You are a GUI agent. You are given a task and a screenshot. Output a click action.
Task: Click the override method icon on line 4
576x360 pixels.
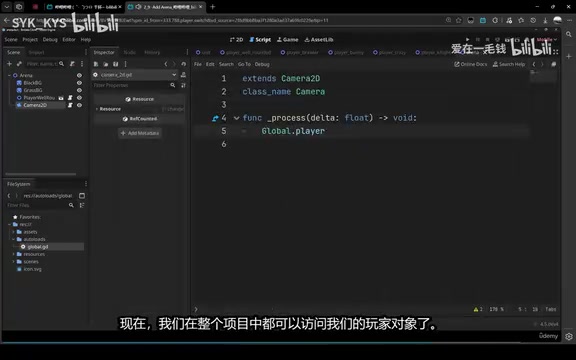(x=215, y=118)
